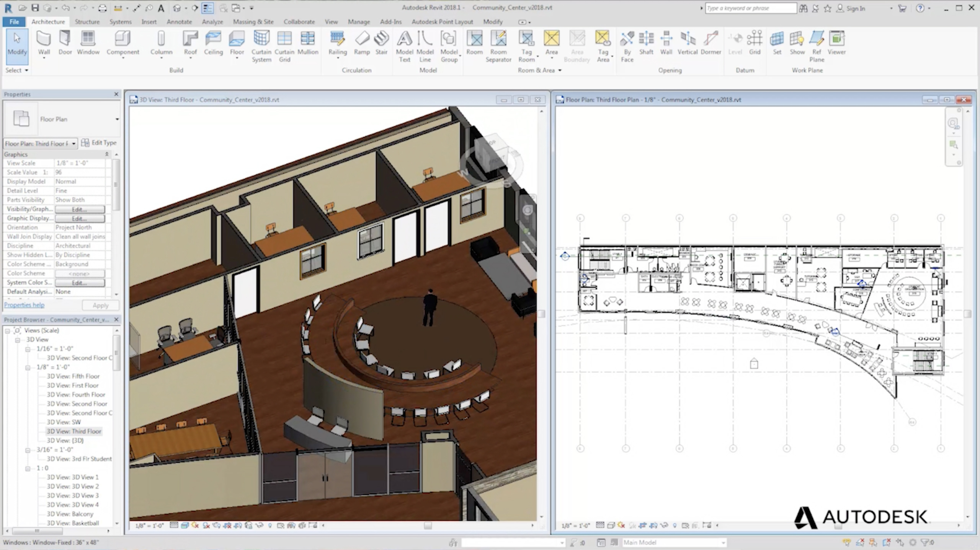980x550 pixels.
Task: Pick the Dormer opening tool
Action: (711, 43)
